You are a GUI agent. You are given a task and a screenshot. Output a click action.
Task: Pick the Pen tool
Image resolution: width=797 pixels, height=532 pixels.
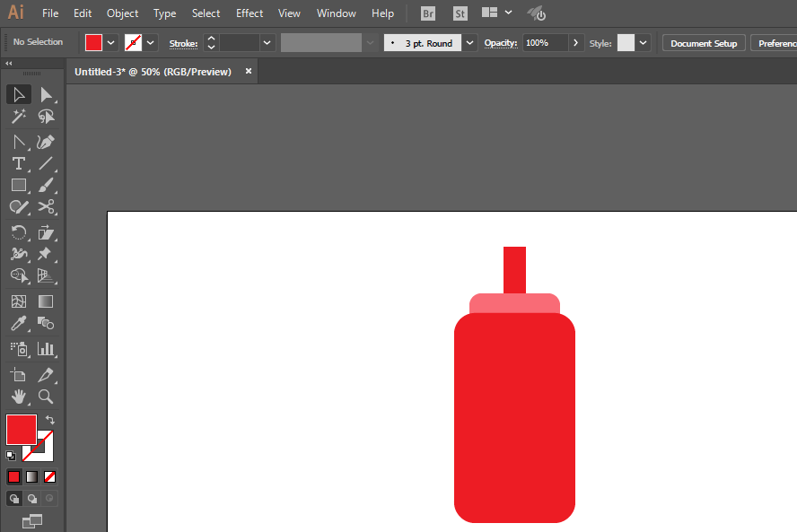point(47,142)
